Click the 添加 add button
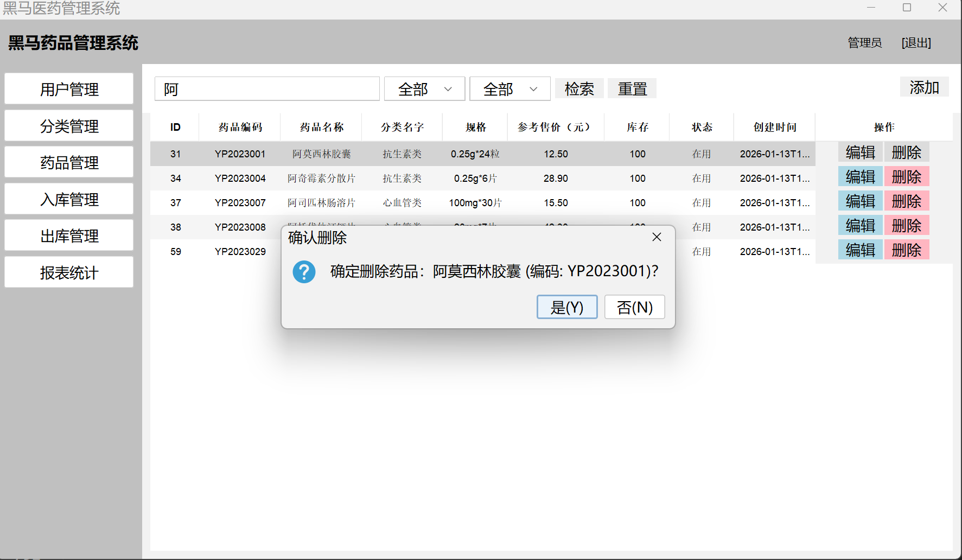Screen dimensions: 962x560 point(924,87)
